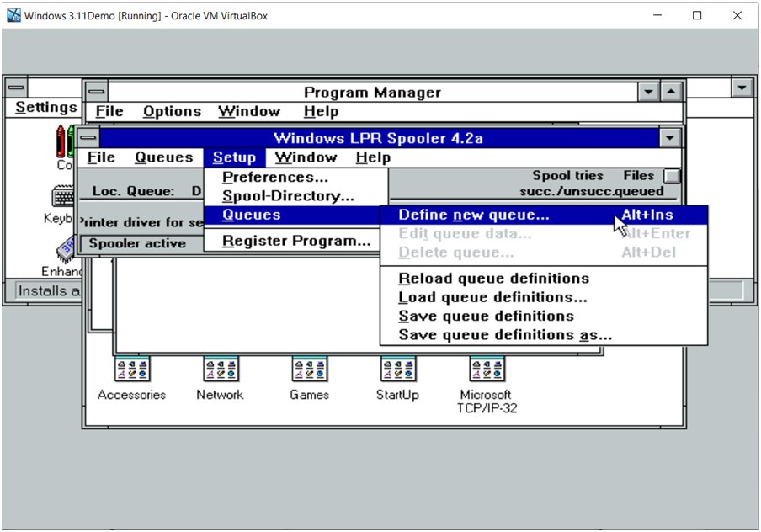Choose Save queue definitions
Image resolution: width=761 pixels, height=532 pixels.
coord(544,316)
